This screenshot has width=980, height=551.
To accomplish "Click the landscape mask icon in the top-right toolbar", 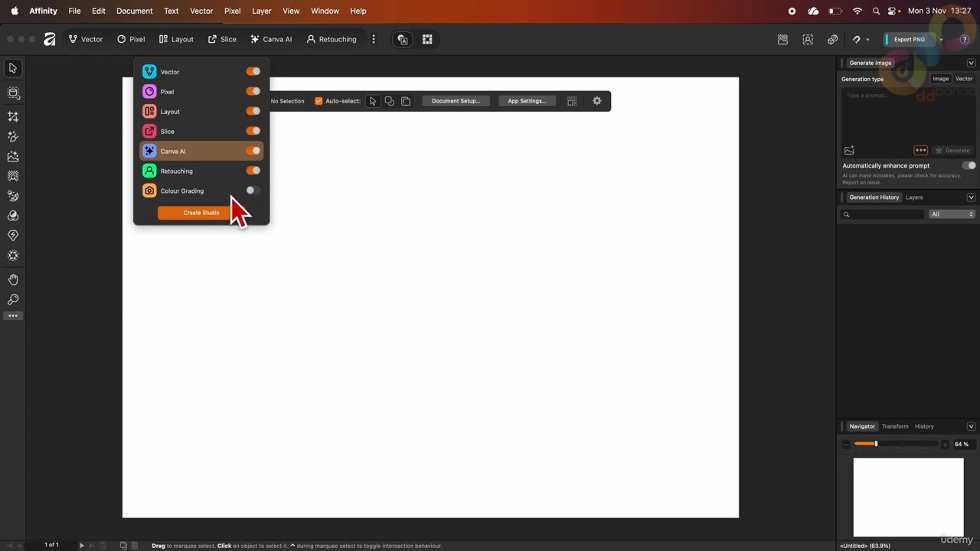I will (782, 39).
